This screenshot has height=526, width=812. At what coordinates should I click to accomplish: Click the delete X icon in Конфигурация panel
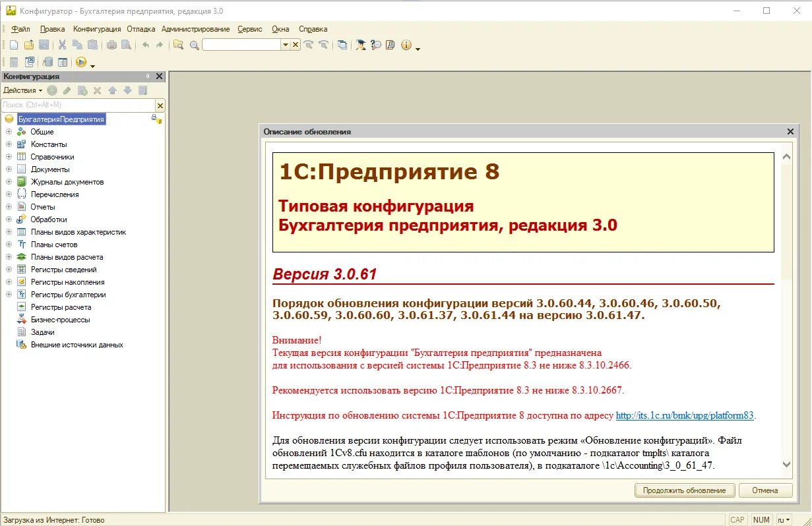click(x=97, y=90)
